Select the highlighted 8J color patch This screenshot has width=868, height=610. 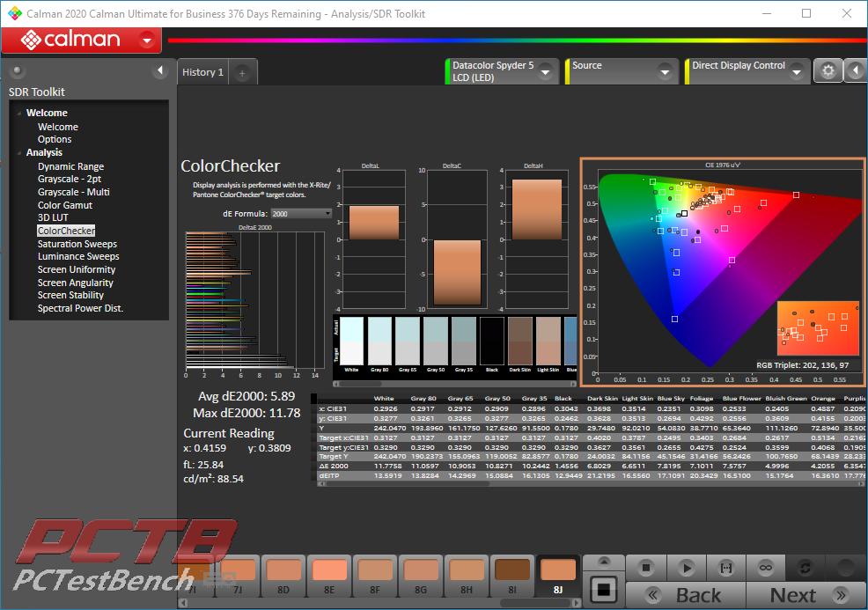click(x=558, y=577)
